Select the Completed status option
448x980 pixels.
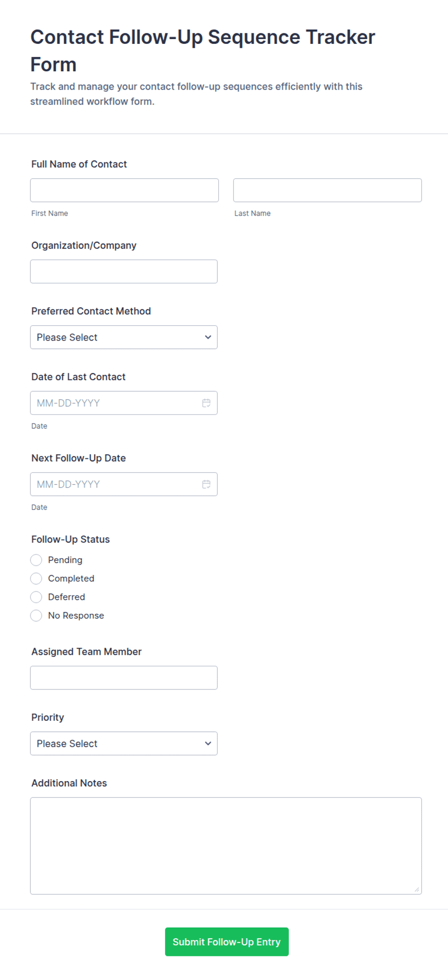36,578
